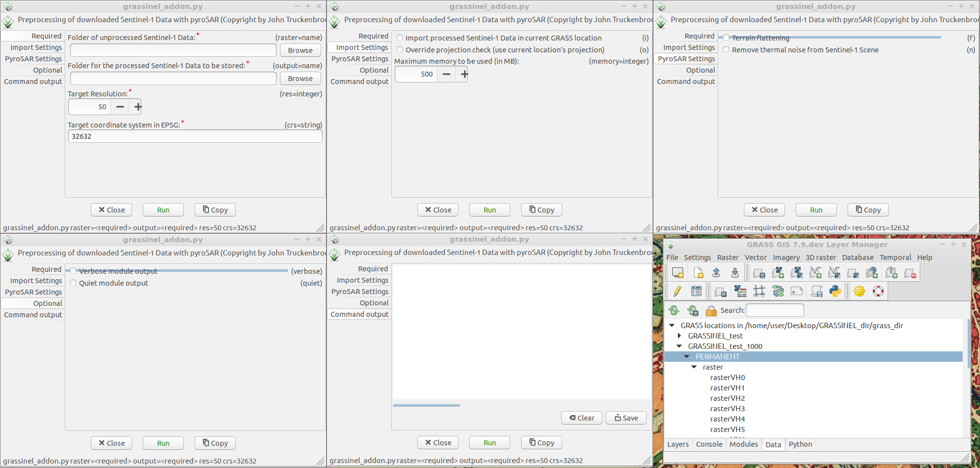Decrease Target Resolution with minus button
The width and height of the screenshot is (980, 468).
(120, 107)
